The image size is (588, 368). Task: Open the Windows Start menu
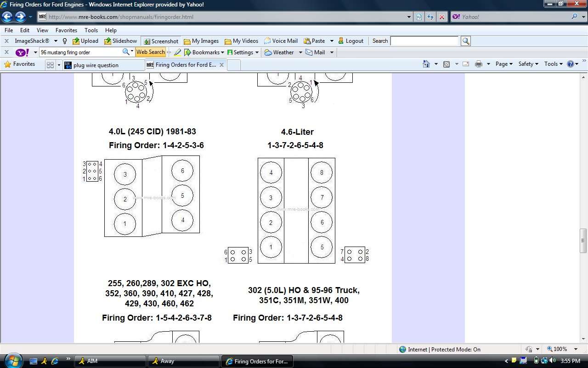[12, 360]
